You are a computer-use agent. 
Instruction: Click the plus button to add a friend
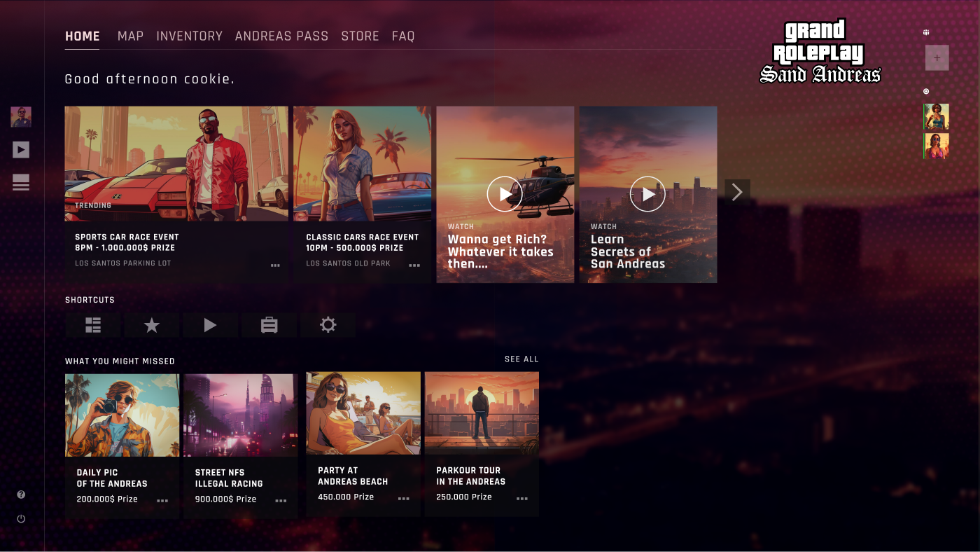point(937,57)
